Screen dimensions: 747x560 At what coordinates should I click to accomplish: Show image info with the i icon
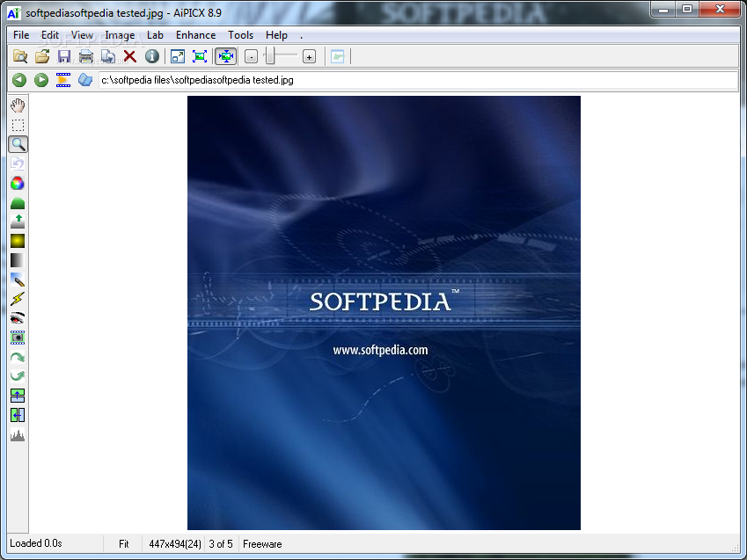click(x=152, y=56)
